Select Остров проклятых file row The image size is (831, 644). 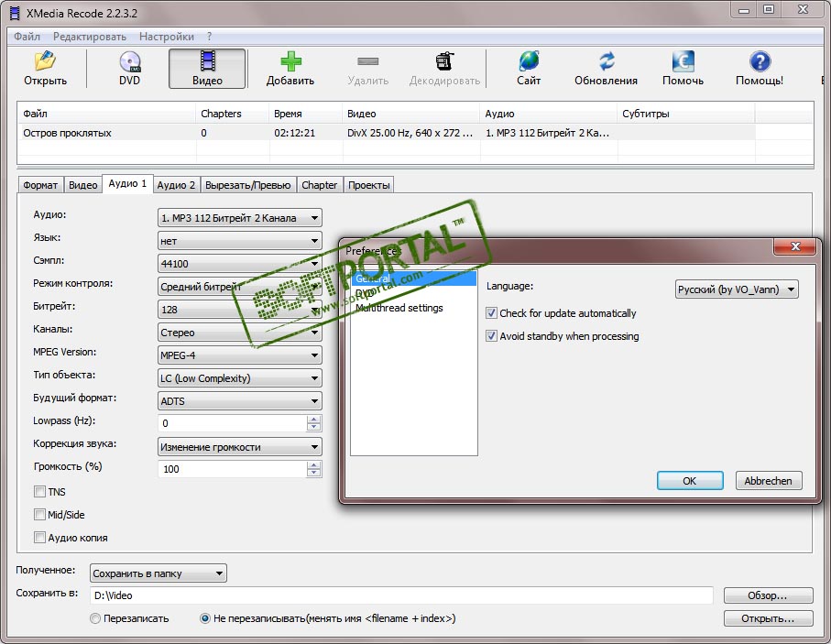tap(386, 133)
